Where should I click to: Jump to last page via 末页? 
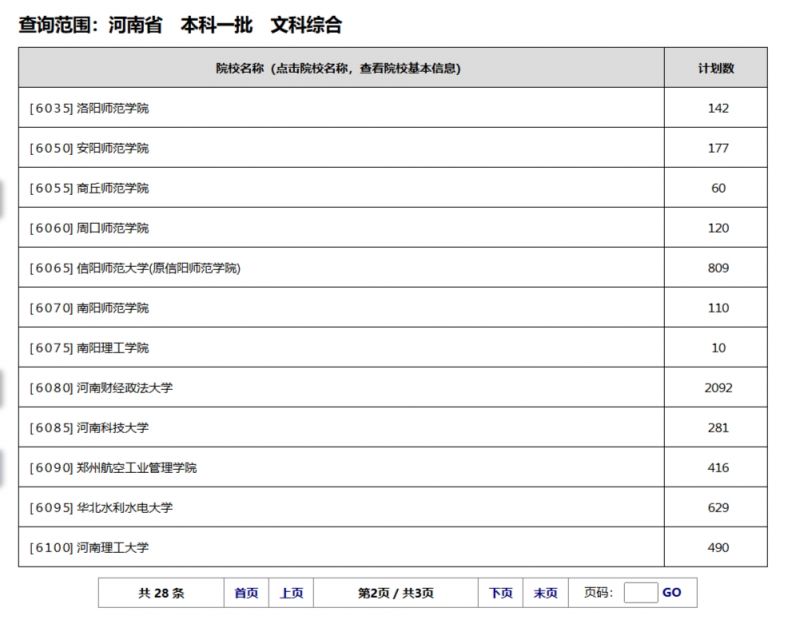click(546, 593)
